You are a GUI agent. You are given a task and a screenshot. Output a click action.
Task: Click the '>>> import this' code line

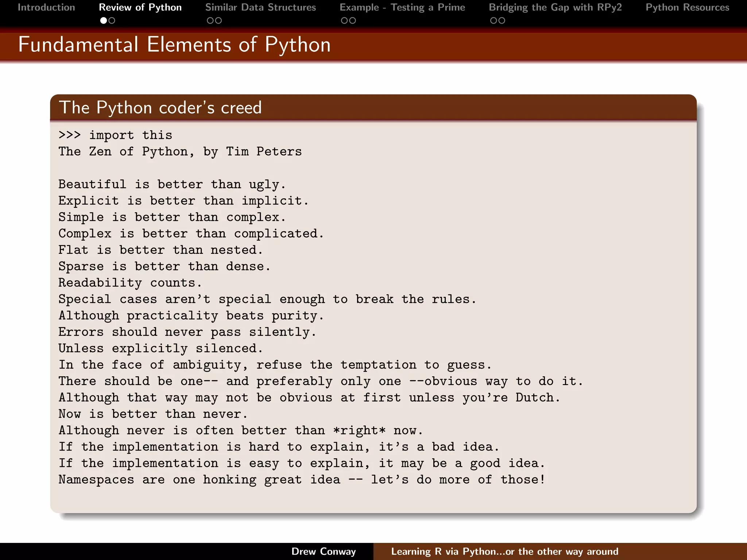[x=115, y=135]
